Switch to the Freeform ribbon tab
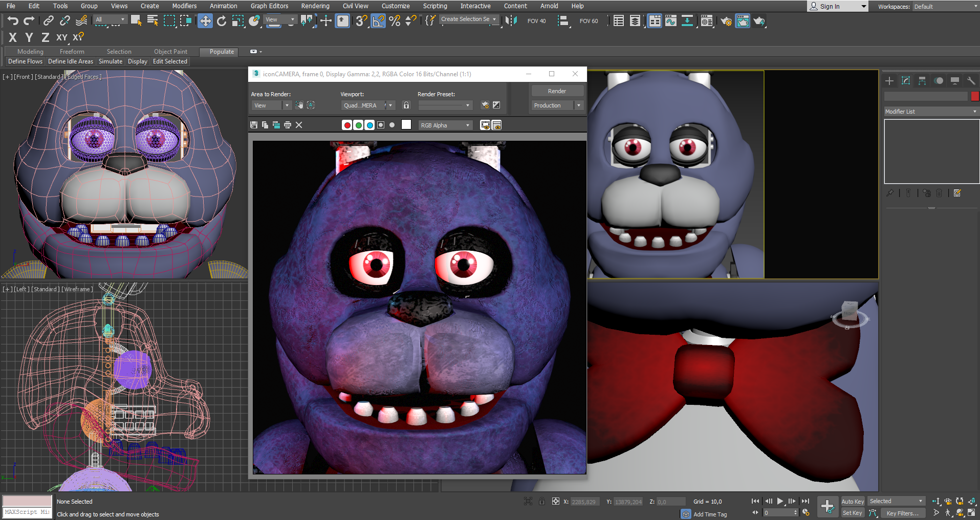 (x=72, y=52)
